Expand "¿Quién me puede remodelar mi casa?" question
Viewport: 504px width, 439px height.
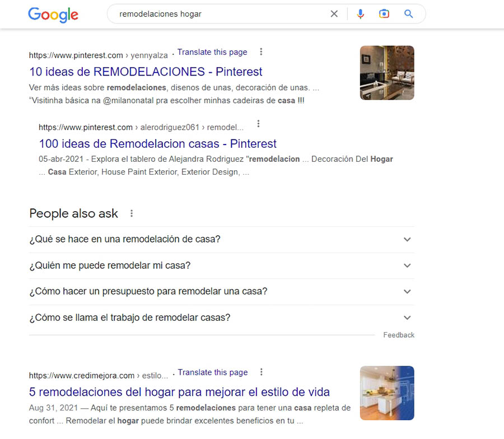[x=407, y=265]
